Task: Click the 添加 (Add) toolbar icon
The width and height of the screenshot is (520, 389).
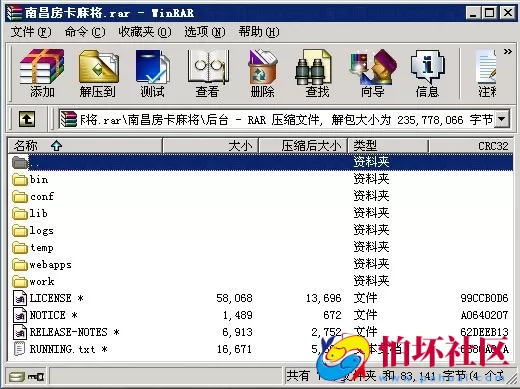Action: (x=42, y=73)
